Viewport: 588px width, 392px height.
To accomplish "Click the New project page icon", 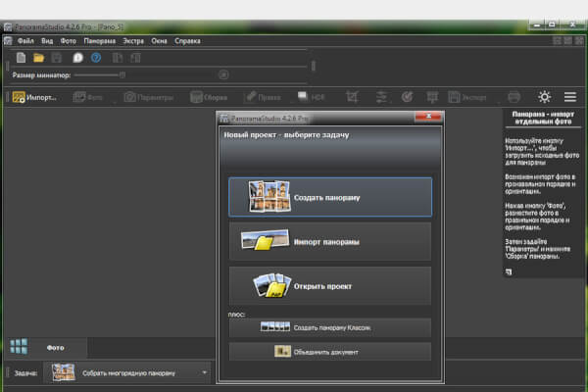I will pos(21,58).
